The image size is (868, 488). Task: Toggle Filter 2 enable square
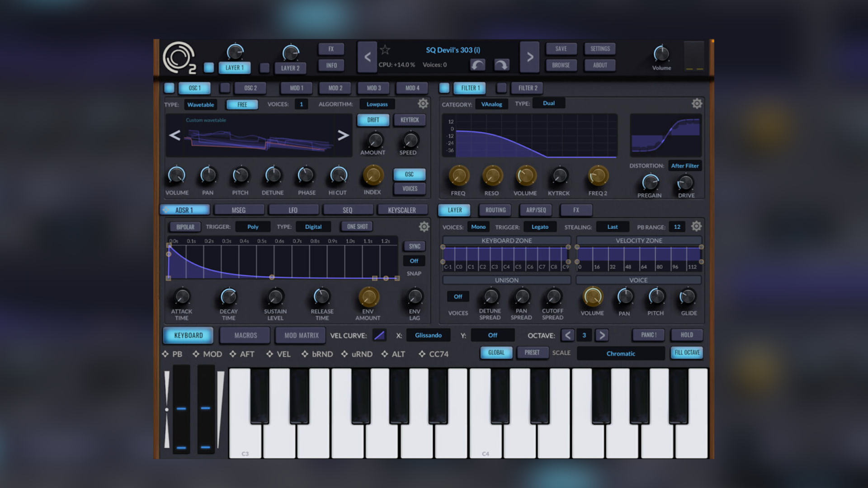501,88
